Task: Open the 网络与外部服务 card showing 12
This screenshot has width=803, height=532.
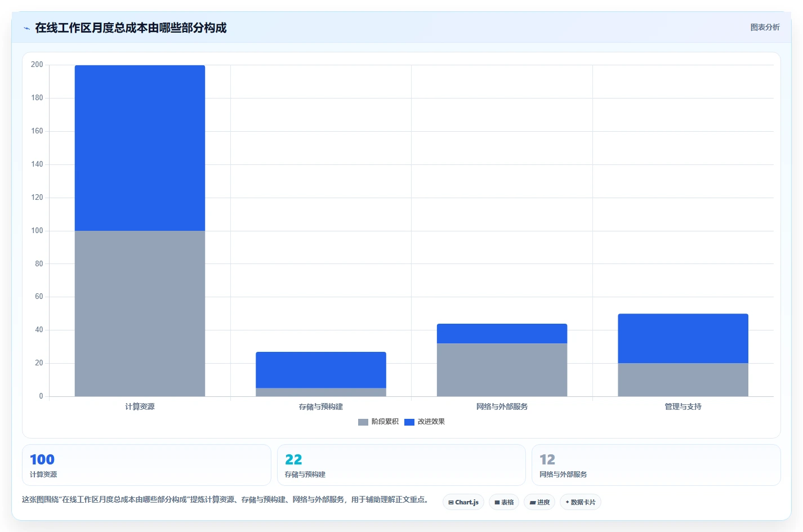Action: pos(656,465)
